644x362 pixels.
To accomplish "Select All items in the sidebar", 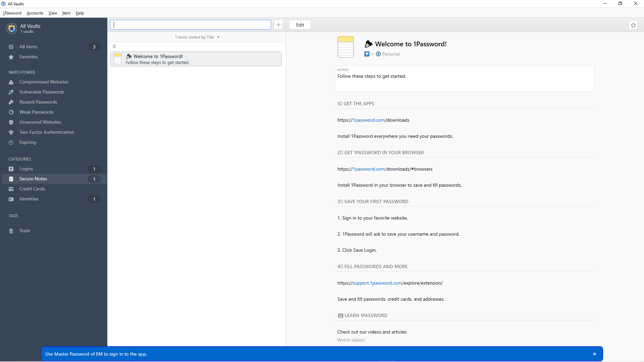I will [x=54, y=47].
